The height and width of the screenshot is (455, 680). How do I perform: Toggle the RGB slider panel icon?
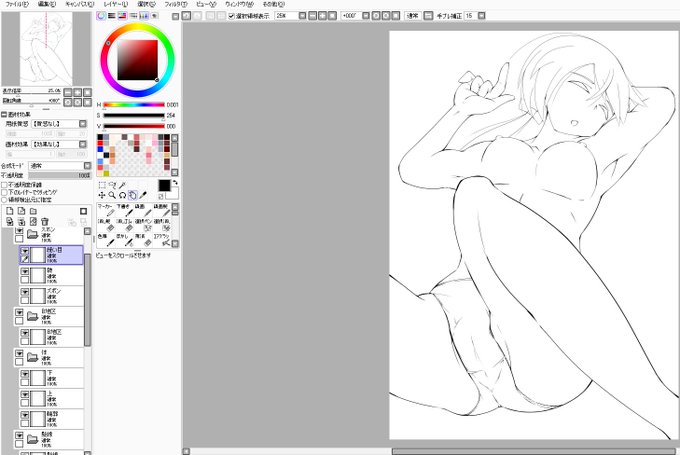pos(112,16)
